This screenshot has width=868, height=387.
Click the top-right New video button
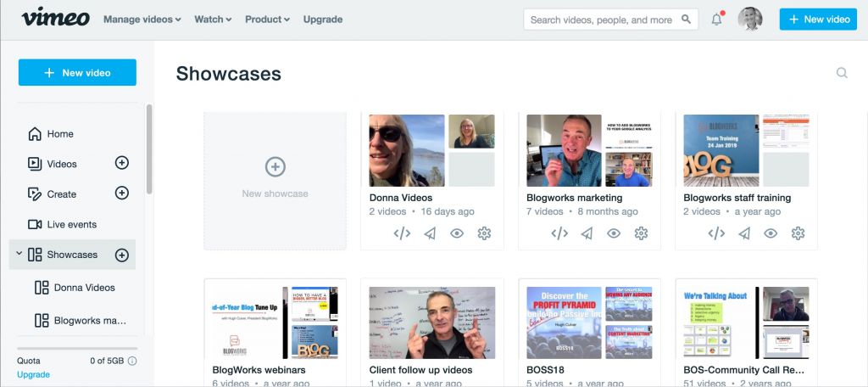(x=818, y=20)
